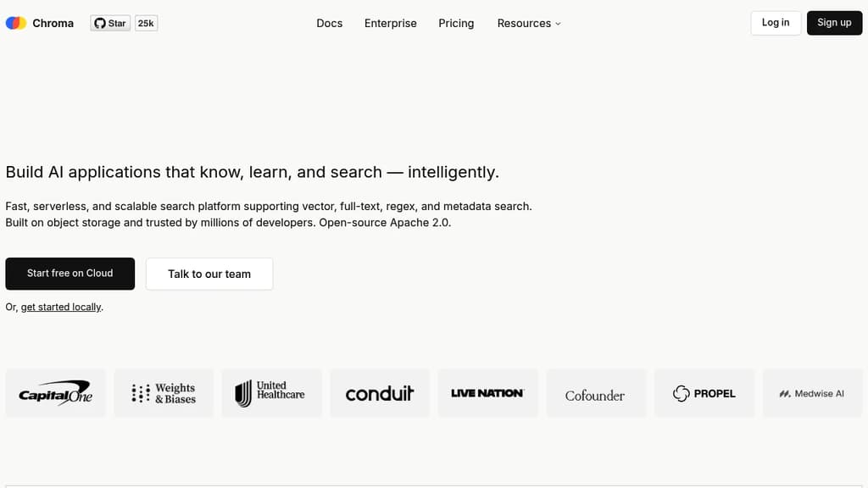The width and height of the screenshot is (868, 488).
Task: Select the Weights & Biases logo
Action: tap(164, 393)
